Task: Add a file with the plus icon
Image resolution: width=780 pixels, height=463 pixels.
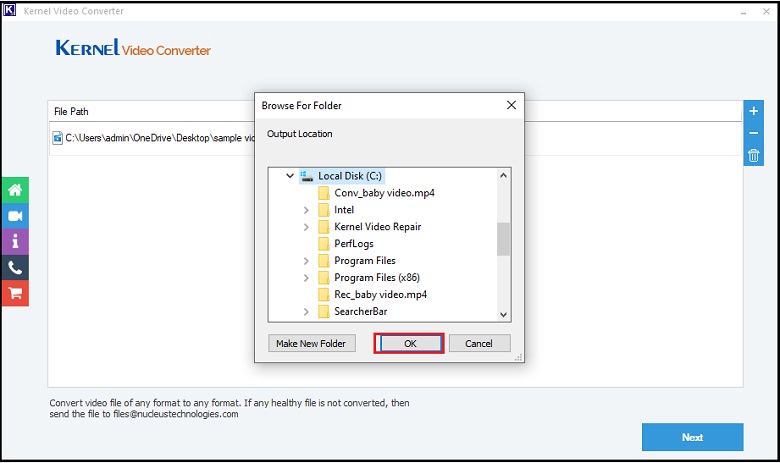Action: click(x=754, y=111)
